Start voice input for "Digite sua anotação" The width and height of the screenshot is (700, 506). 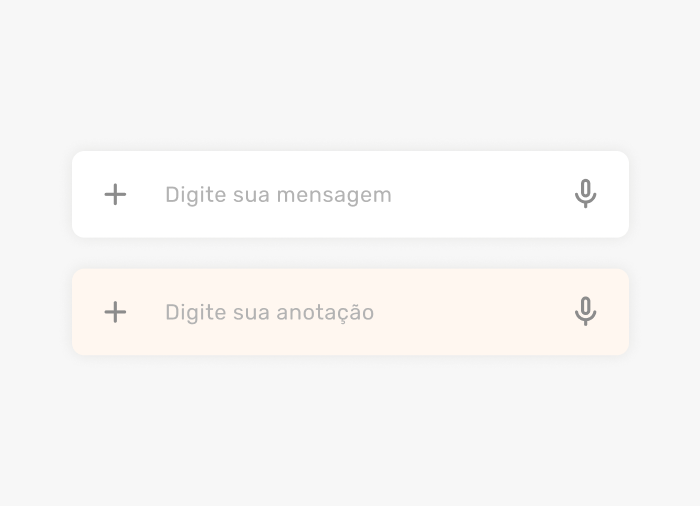click(586, 311)
